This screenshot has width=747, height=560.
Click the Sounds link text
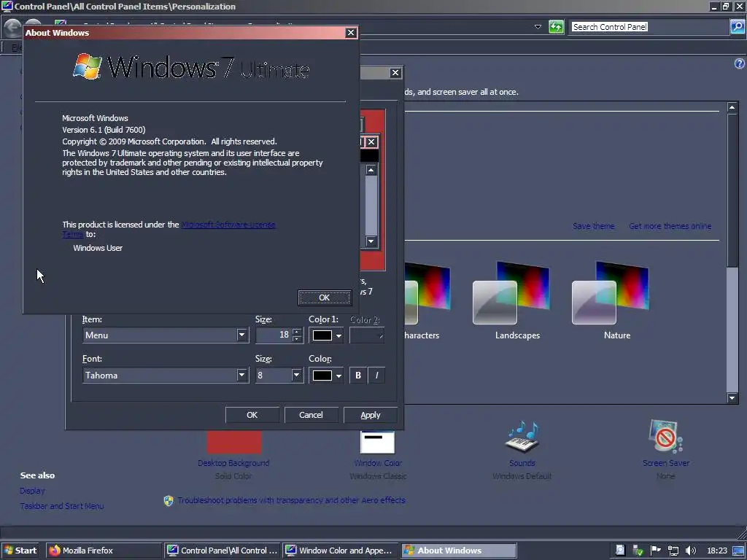click(x=522, y=463)
